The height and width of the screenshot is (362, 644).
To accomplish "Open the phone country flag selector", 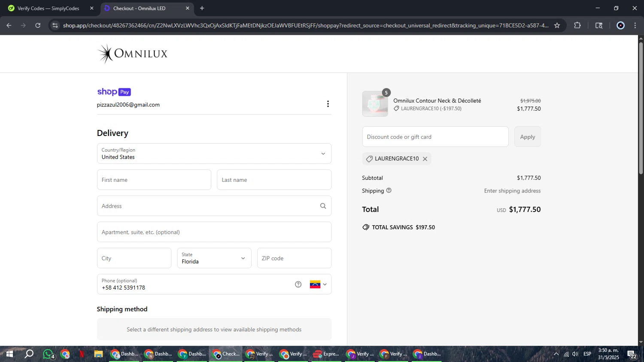I will point(318,284).
